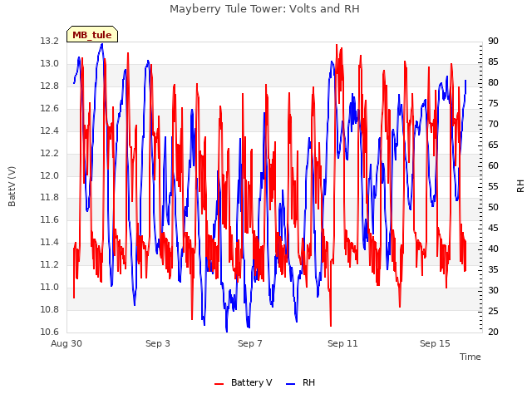Viewport: 532px width, 399px height.
Task: Click the 35 right axis value
Action: [x=493, y=269]
